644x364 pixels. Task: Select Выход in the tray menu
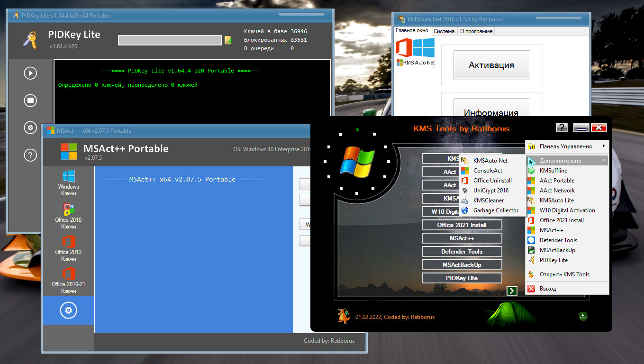click(567, 289)
